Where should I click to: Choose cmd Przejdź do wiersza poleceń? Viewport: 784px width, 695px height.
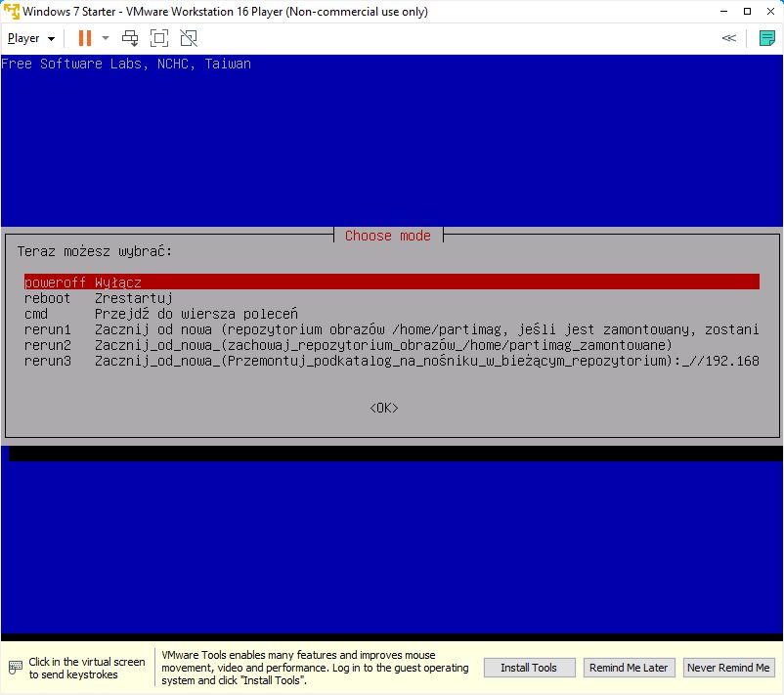coord(161,314)
